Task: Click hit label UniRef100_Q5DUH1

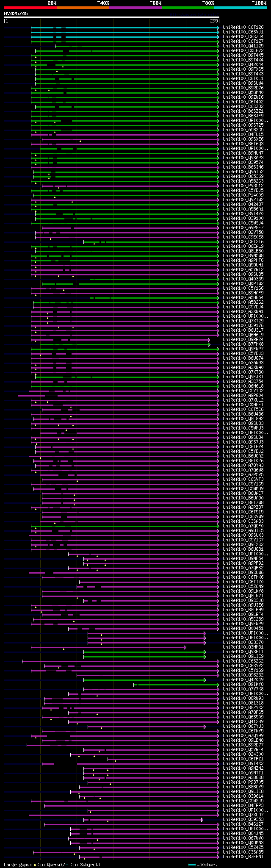Action: (243, 265)
